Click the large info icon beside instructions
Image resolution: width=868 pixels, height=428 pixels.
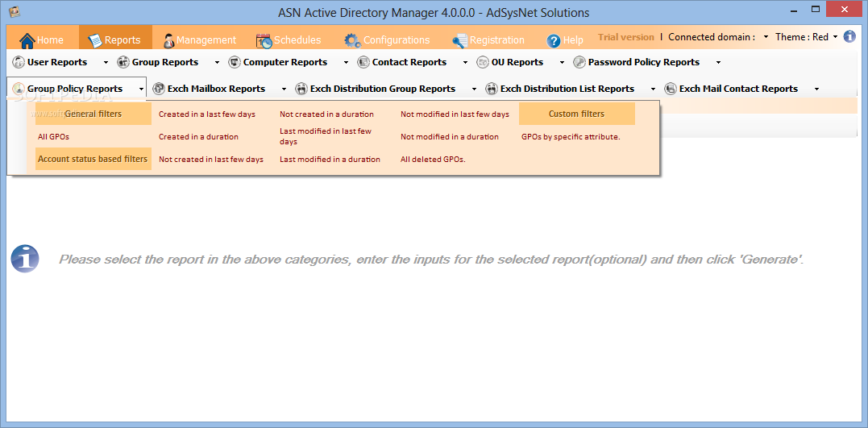point(25,259)
